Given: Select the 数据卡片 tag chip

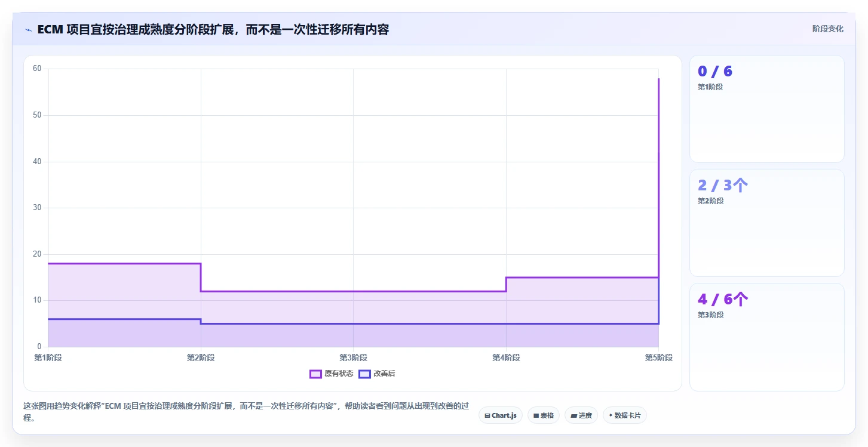Looking at the screenshot, I should (625, 415).
